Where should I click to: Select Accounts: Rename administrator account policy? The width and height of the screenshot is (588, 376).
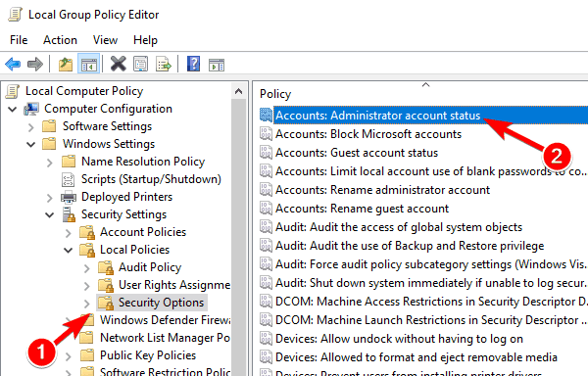click(x=382, y=190)
